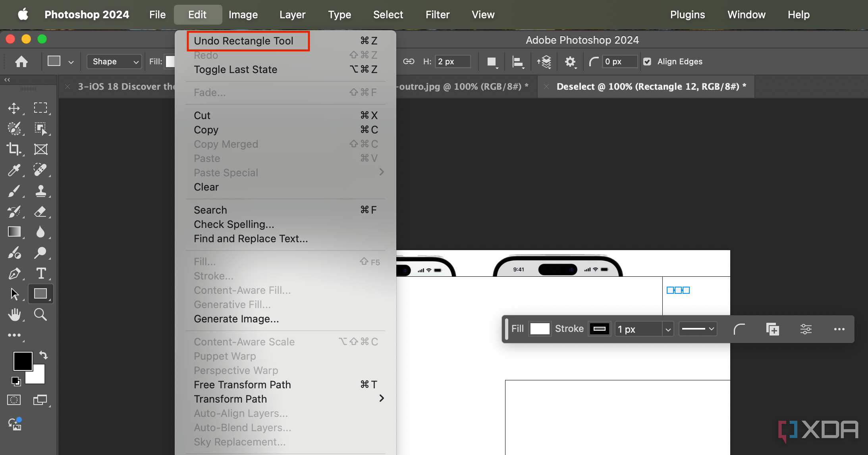Toggle link width and height icon

click(x=409, y=62)
